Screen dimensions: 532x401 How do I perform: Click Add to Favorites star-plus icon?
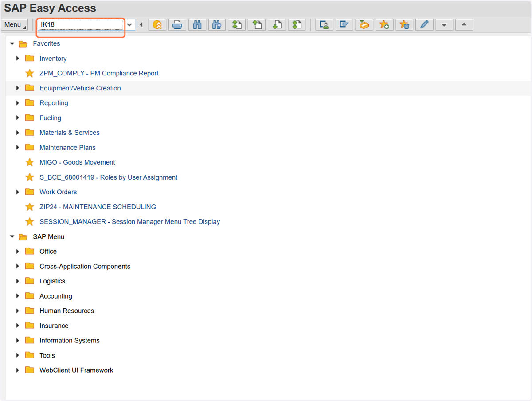tap(384, 25)
